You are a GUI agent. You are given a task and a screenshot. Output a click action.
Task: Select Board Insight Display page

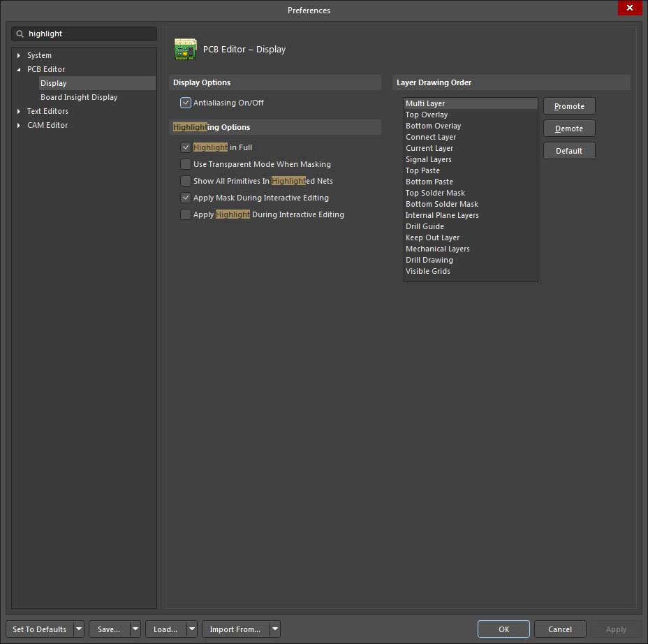(79, 97)
